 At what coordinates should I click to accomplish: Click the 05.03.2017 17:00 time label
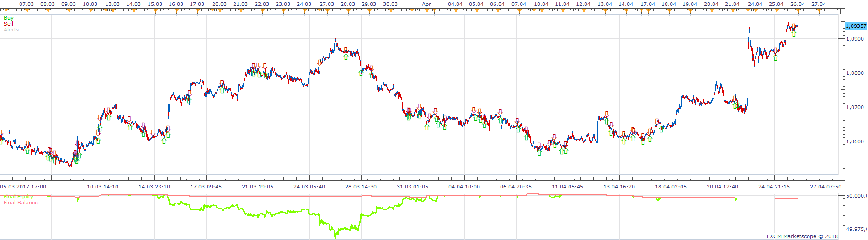23,187
